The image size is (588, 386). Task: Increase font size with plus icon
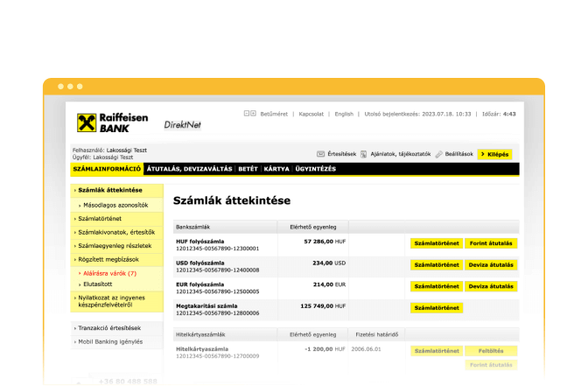[x=254, y=114]
